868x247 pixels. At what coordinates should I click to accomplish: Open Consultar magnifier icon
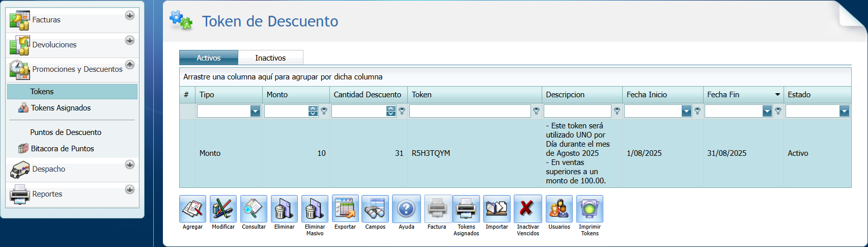254,209
